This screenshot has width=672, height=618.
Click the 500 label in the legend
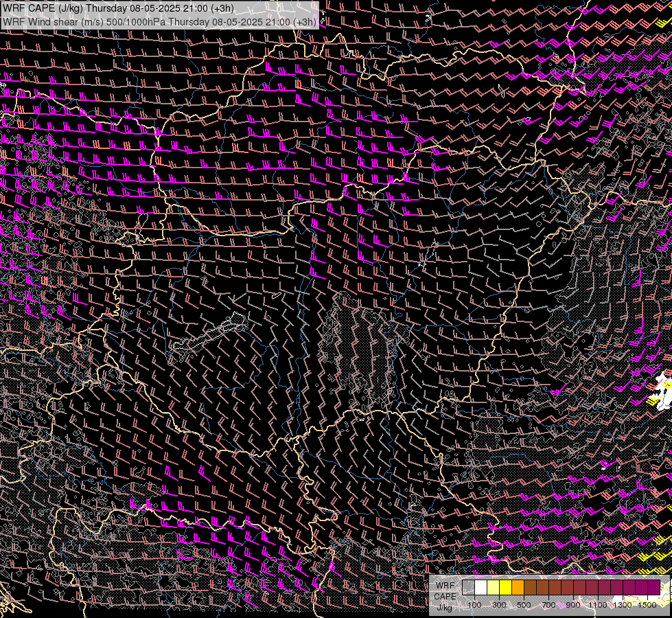pos(524,605)
